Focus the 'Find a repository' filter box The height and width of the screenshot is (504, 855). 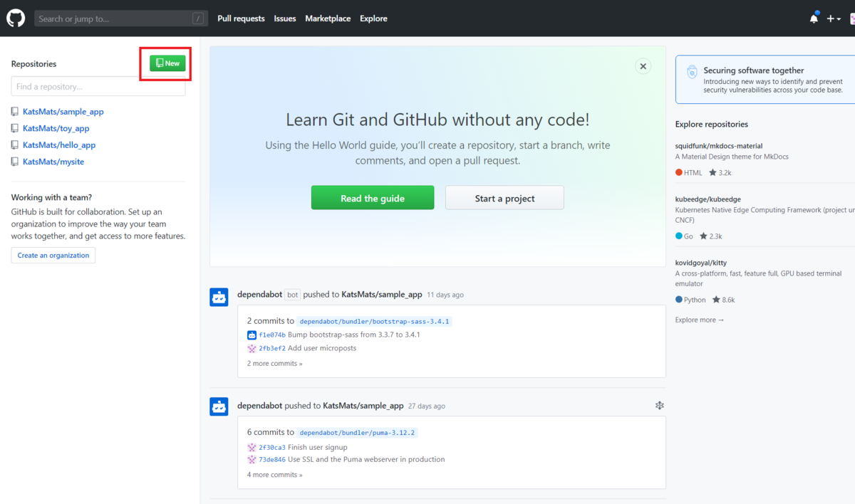tap(98, 87)
